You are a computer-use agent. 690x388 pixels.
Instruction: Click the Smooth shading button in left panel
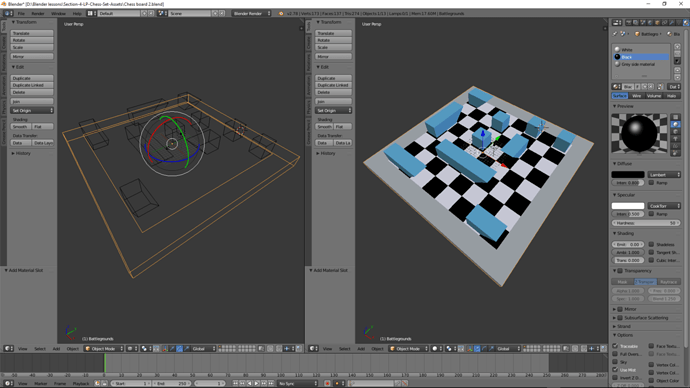pos(20,126)
